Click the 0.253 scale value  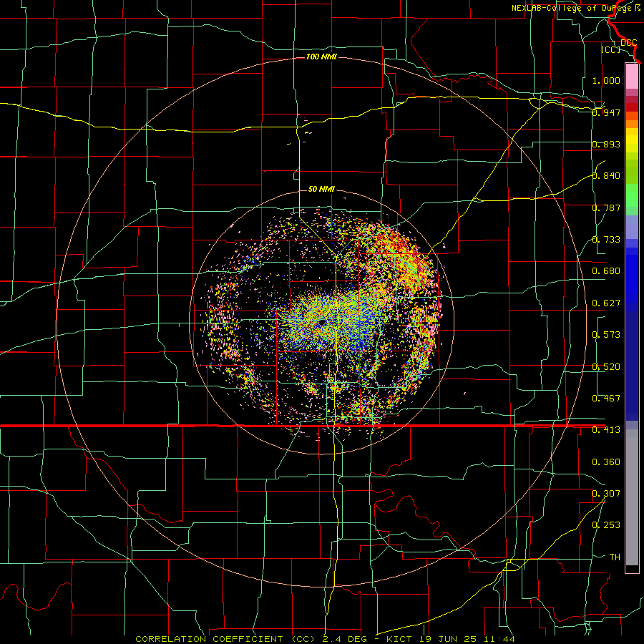click(x=606, y=525)
